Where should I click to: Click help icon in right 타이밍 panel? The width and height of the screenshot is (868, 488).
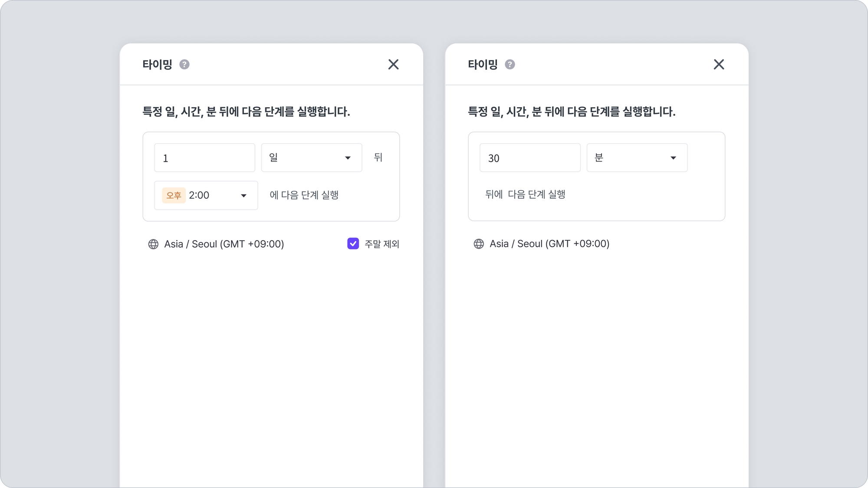[x=510, y=65]
